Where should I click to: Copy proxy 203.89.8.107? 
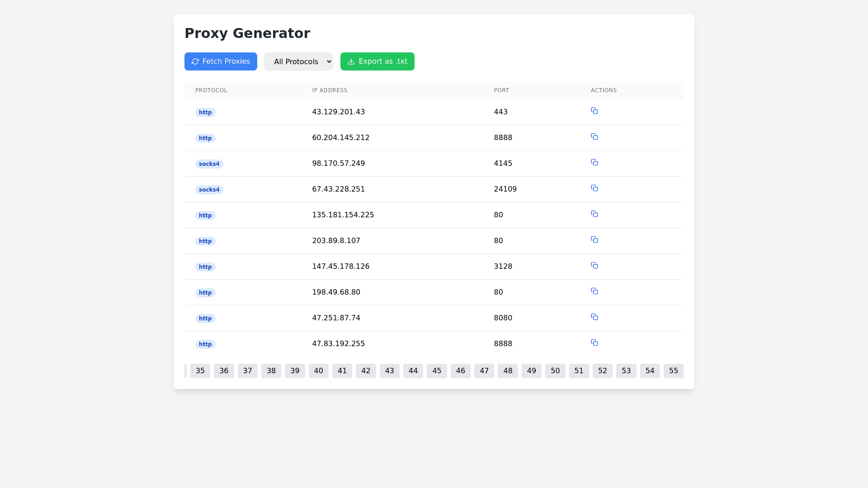(594, 240)
